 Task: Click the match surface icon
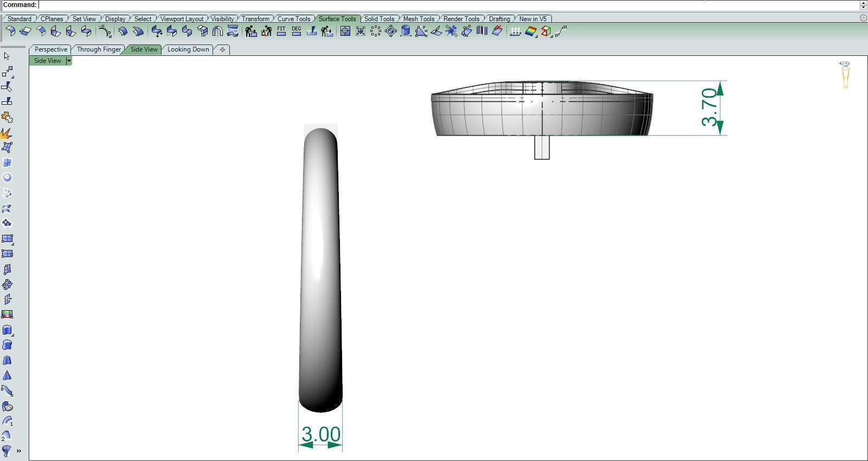pos(172,31)
